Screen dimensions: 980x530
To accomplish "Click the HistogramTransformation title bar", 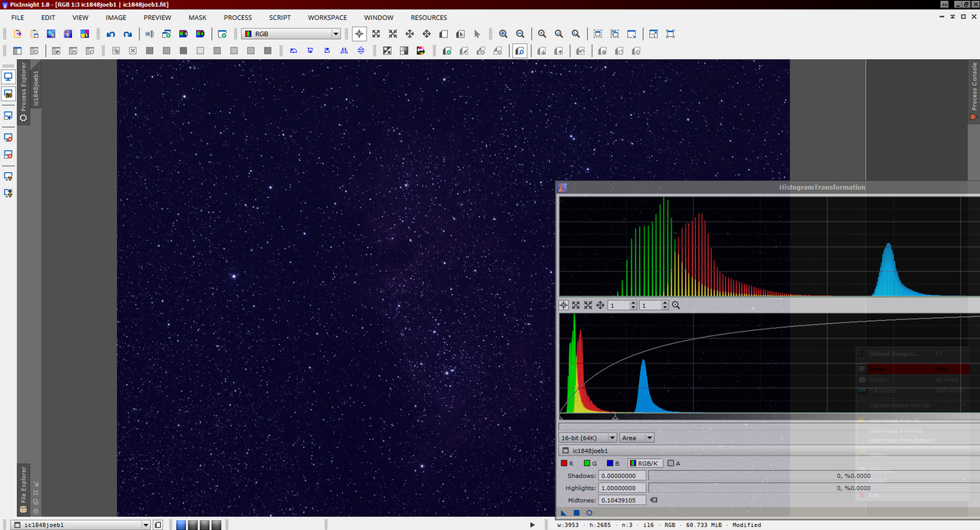I will tap(769, 187).
